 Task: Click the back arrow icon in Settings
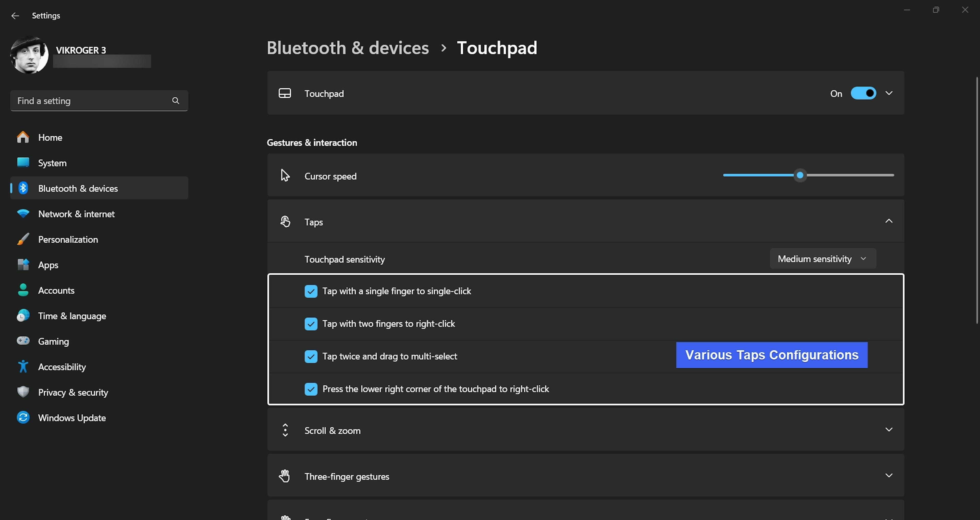click(x=15, y=16)
